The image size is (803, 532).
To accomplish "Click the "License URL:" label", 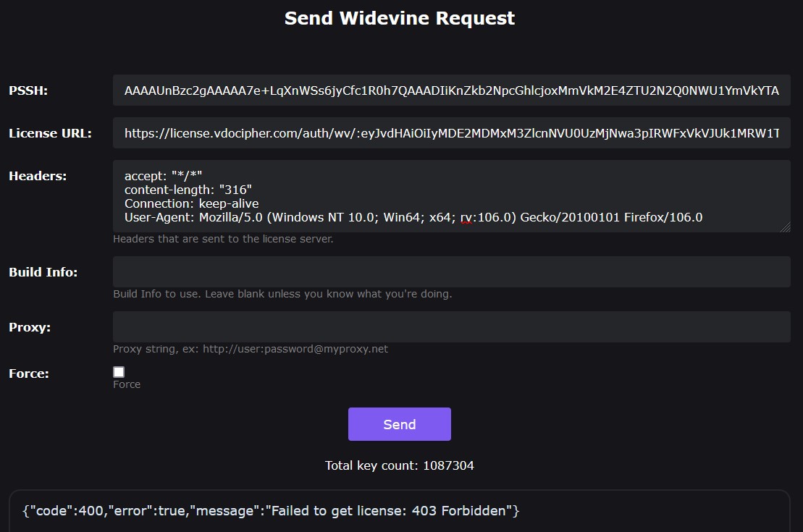I will click(50, 133).
